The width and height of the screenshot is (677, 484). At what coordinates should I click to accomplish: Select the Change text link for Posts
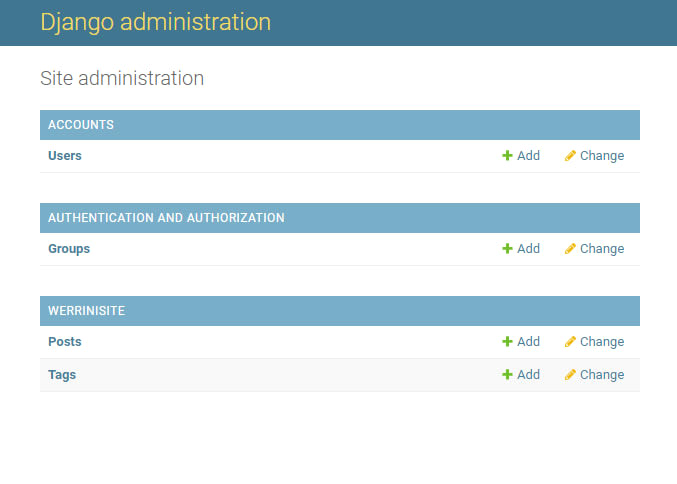[602, 342]
